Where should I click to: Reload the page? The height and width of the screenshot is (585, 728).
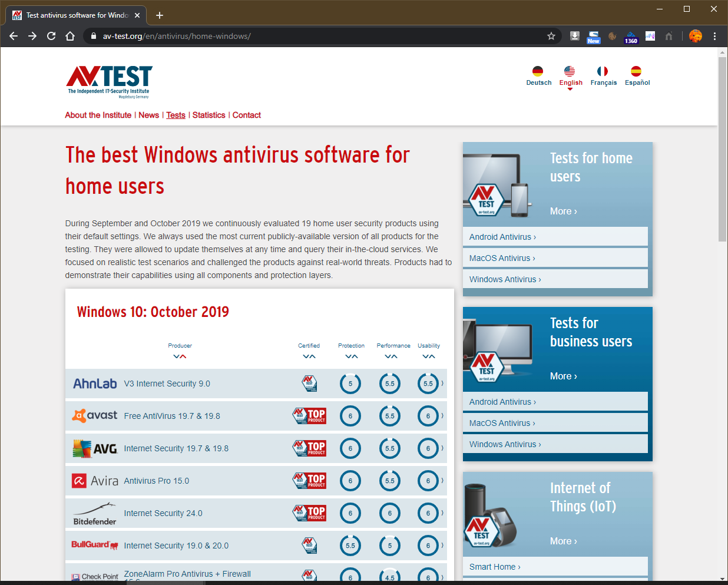51,36
